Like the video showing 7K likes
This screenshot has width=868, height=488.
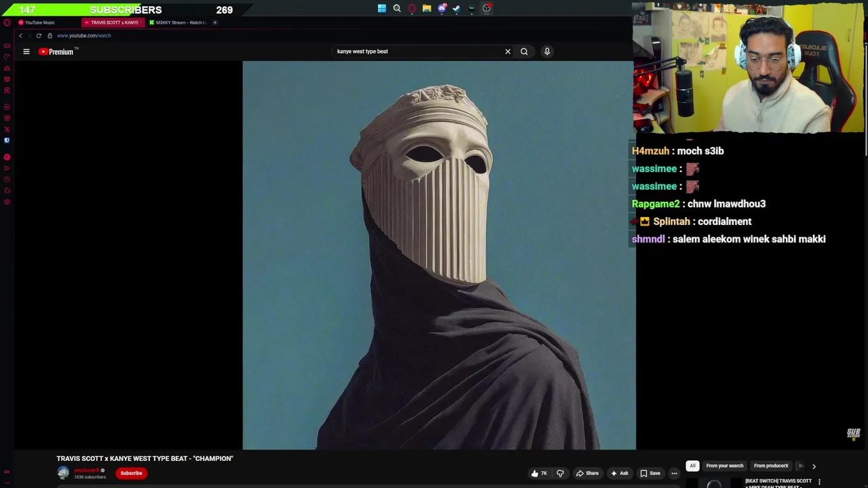(540, 473)
